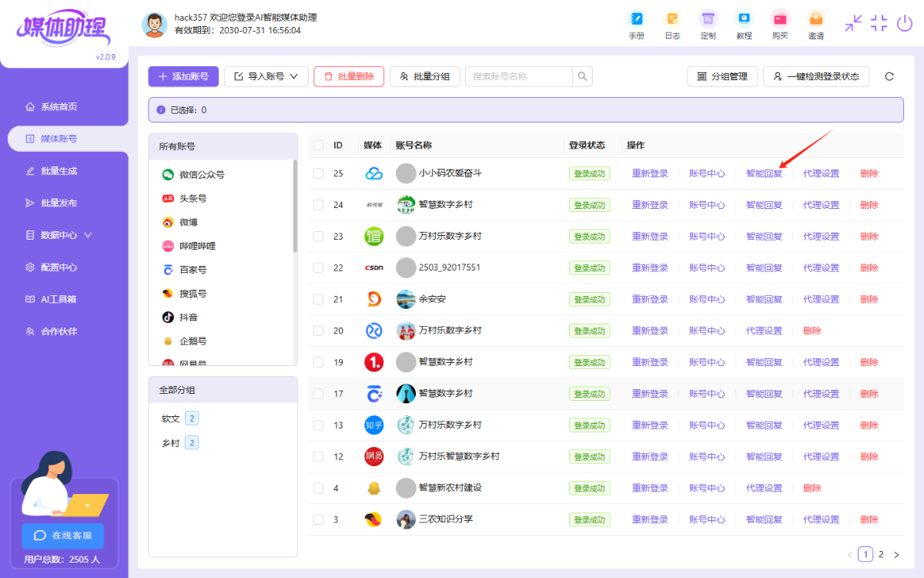Click the 知乎 media icon in row 13
Viewport: 924px width, 578px height.
[373, 425]
